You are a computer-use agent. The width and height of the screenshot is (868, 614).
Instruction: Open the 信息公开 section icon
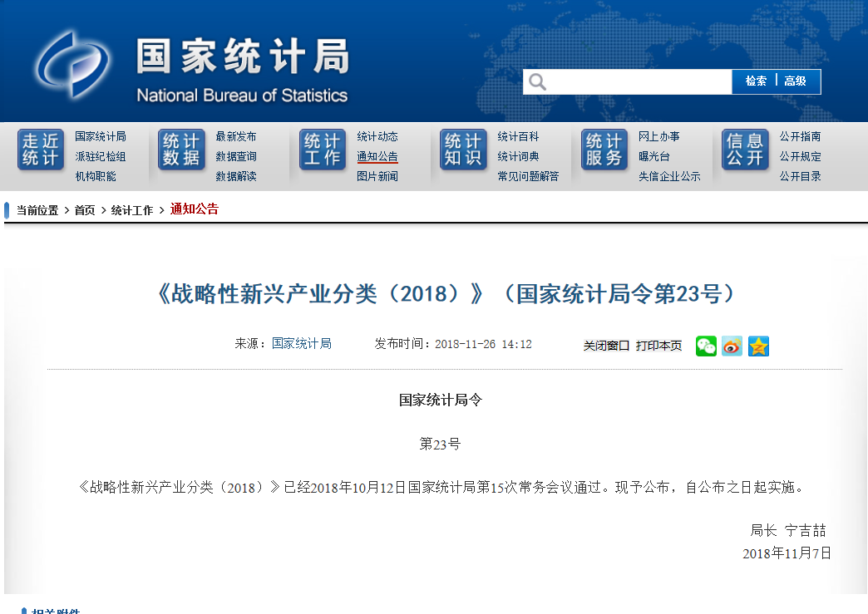pyautogui.click(x=745, y=150)
